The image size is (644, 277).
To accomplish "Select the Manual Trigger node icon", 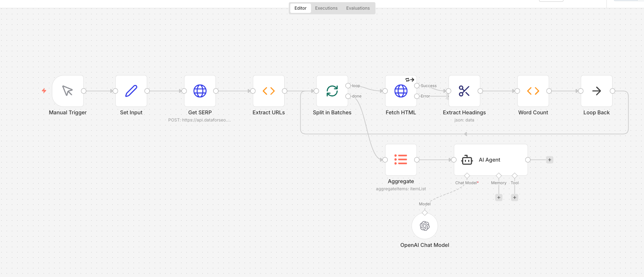I will 68,91.
